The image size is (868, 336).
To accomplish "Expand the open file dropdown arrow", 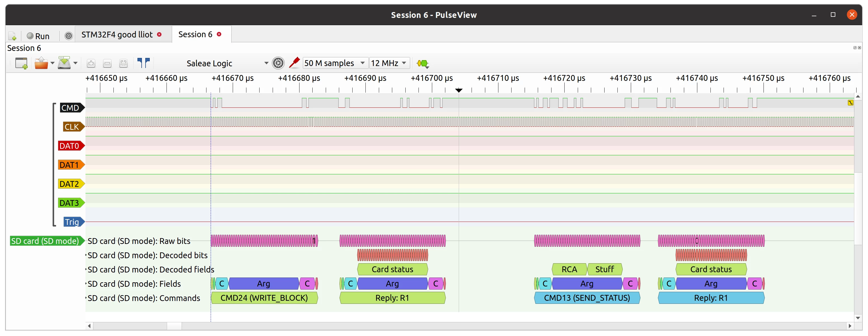I will (52, 63).
